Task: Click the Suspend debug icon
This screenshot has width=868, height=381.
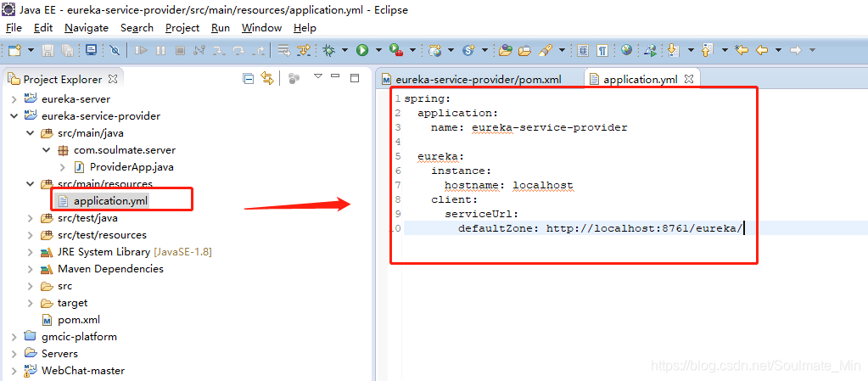Action: (x=160, y=50)
